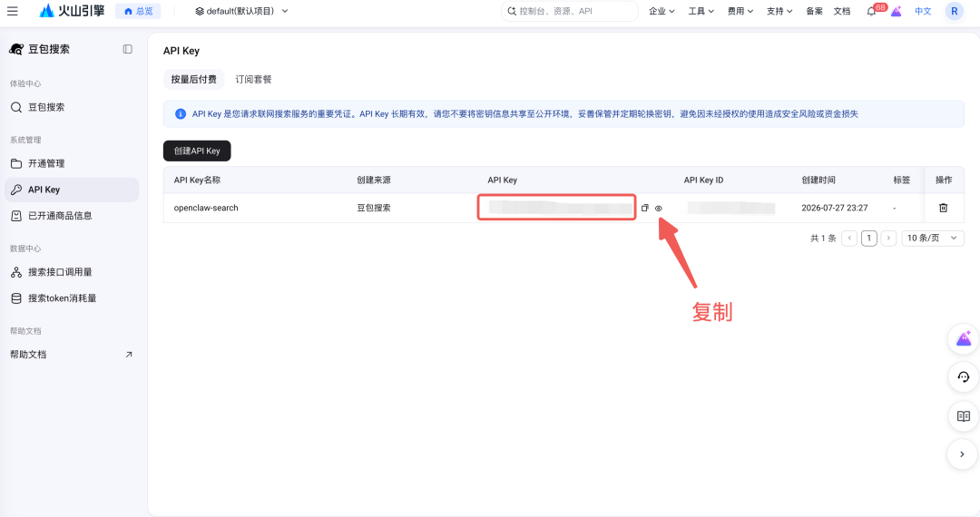The image size is (980, 517).
Task: Click the 创建API Key button
Action: (x=197, y=151)
